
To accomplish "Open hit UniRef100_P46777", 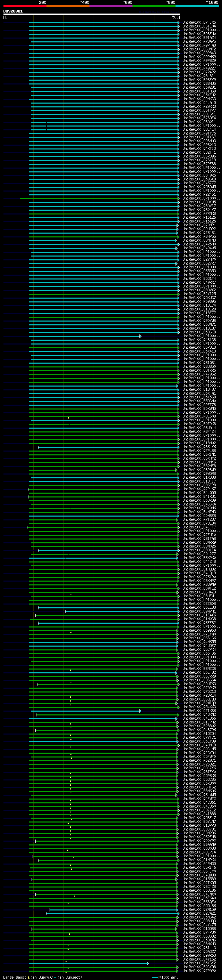I will click(199, 183).
